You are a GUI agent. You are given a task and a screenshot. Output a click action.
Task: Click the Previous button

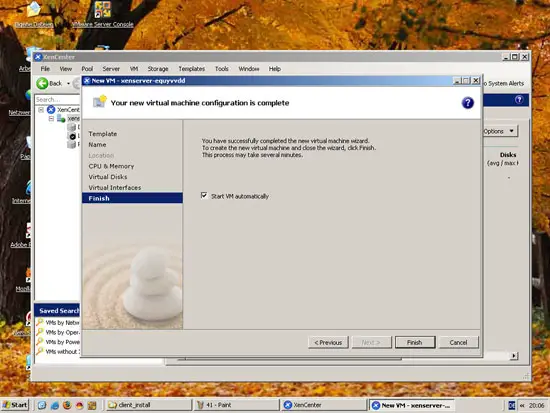pyautogui.click(x=328, y=342)
